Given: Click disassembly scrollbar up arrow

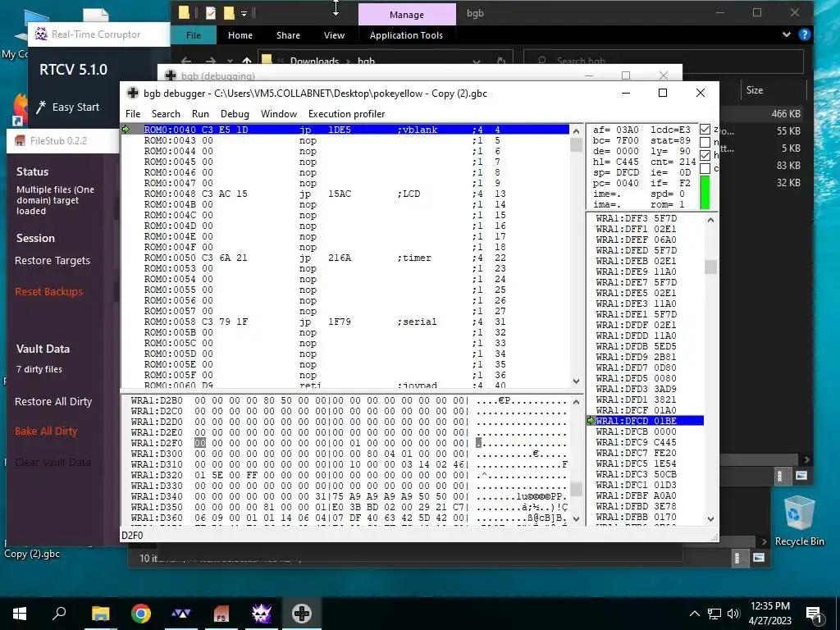Looking at the screenshot, I should point(577,131).
